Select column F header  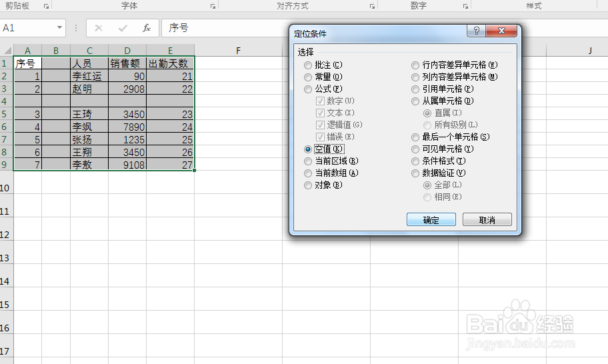[238, 51]
